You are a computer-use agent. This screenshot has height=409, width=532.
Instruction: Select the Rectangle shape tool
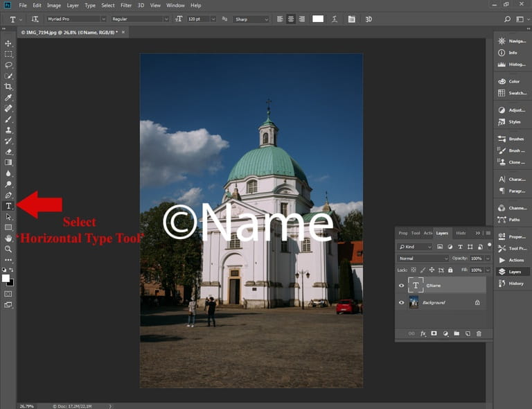8,227
